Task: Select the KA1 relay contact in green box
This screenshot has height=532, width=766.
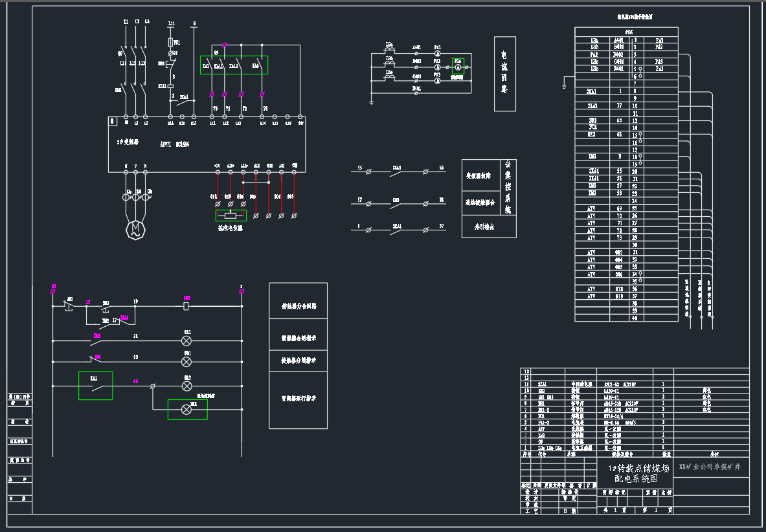Action: click(95, 386)
